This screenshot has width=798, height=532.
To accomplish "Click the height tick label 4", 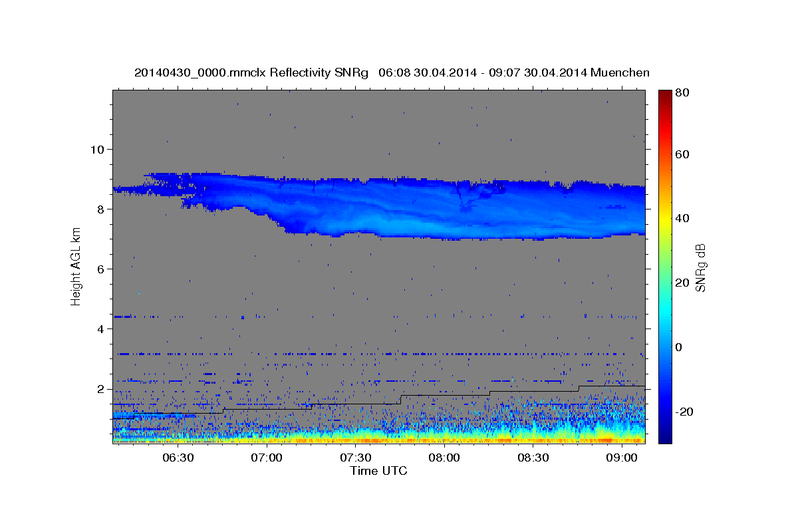I will (x=100, y=329).
